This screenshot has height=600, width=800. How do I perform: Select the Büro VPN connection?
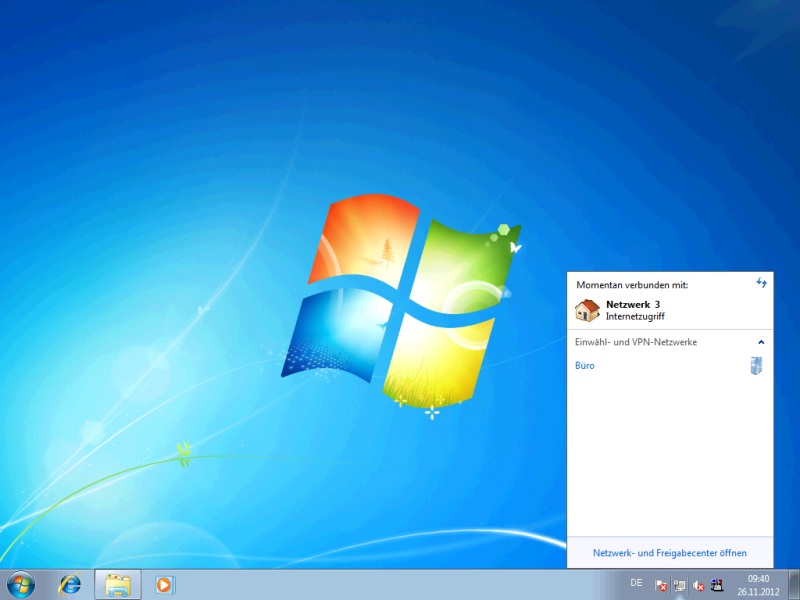click(585, 366)
